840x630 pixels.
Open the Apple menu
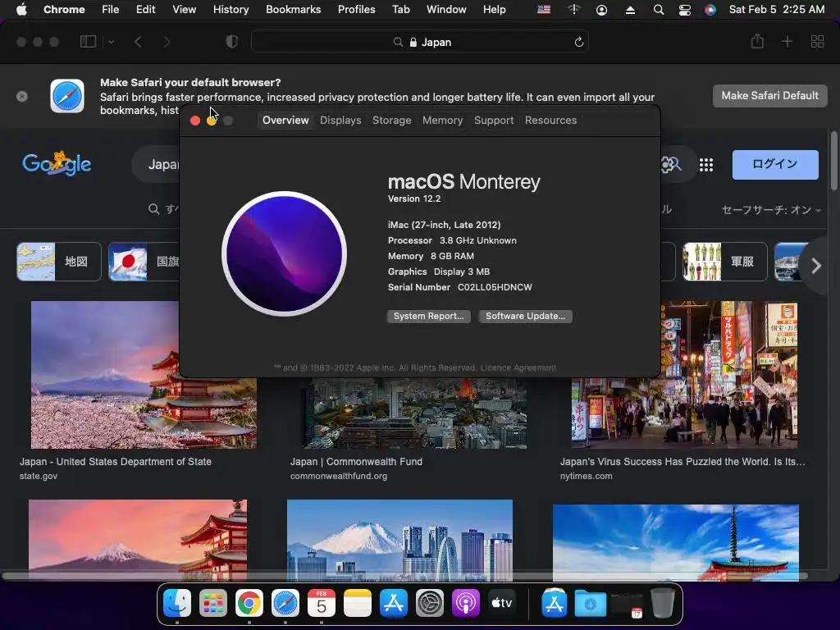(x=21, y=9)
